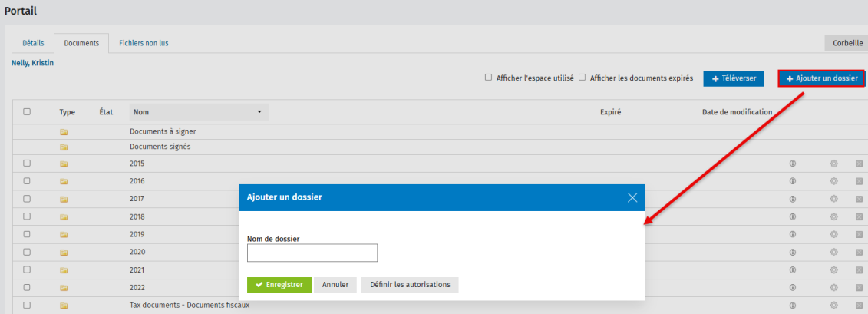Click the green Enregistrer button
Image resolution: width=868 pixels, height=314 pixels.
click(x=279, y=285)
